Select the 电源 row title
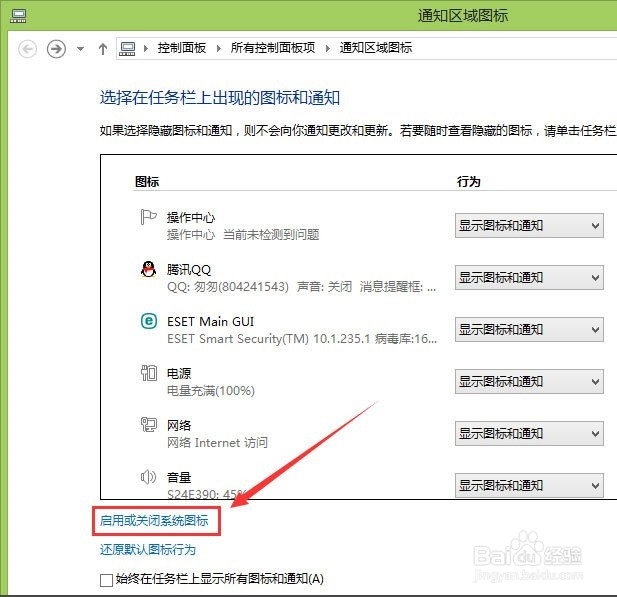This screenshot has width=617, height=597. click(179, 373)
